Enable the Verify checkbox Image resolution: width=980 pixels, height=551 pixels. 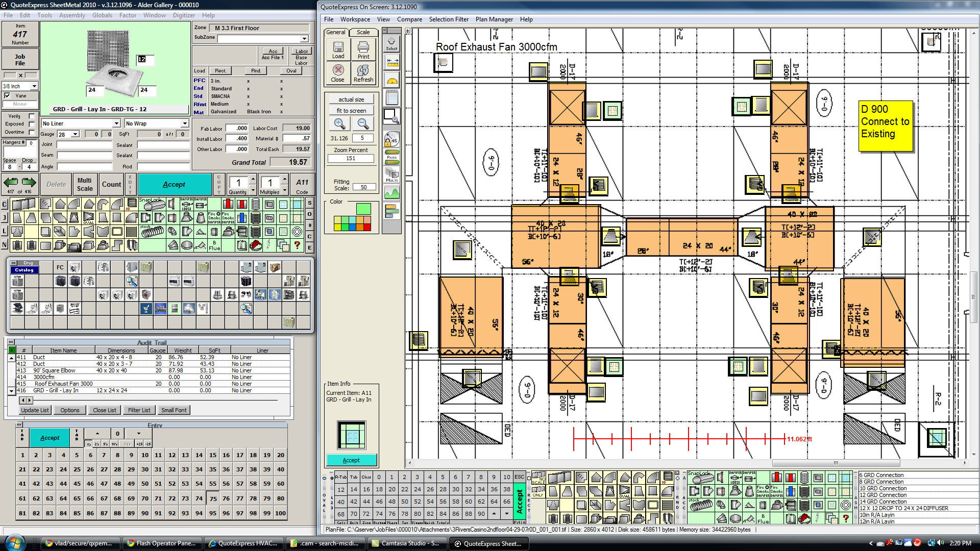[32, 116]
